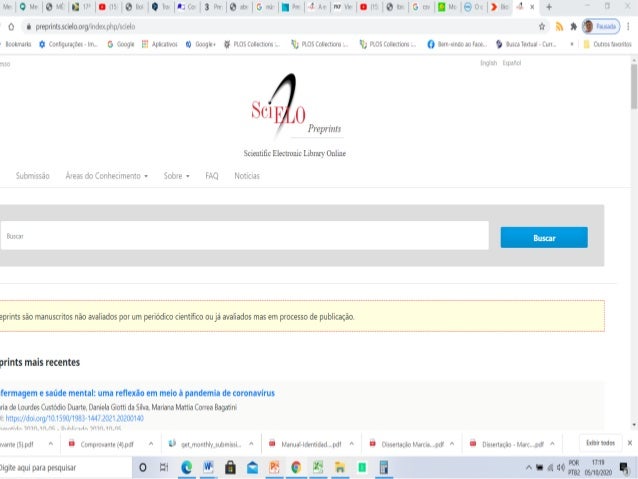Switch to PowerPoint on the taskbar
638x479 pixels.
(274, 467)
